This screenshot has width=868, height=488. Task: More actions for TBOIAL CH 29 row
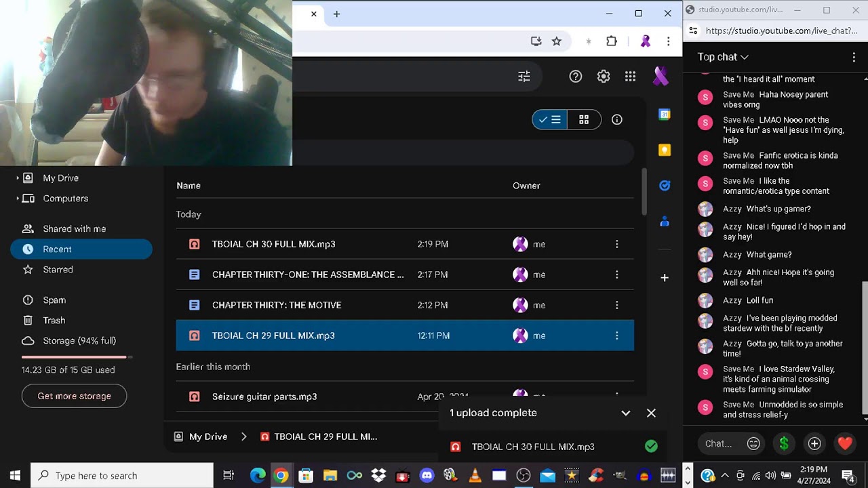(x=617, y=335)
